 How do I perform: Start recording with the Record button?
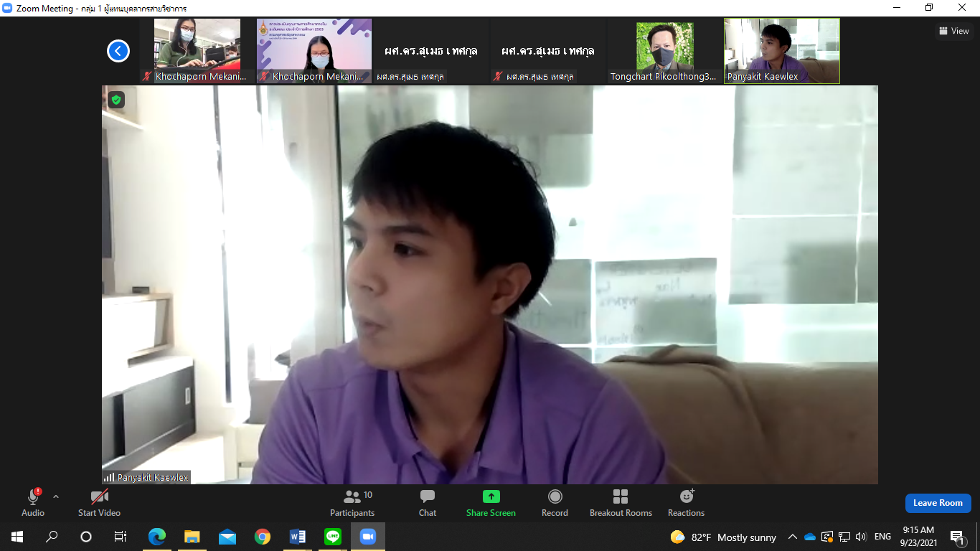tap(555, 502)
